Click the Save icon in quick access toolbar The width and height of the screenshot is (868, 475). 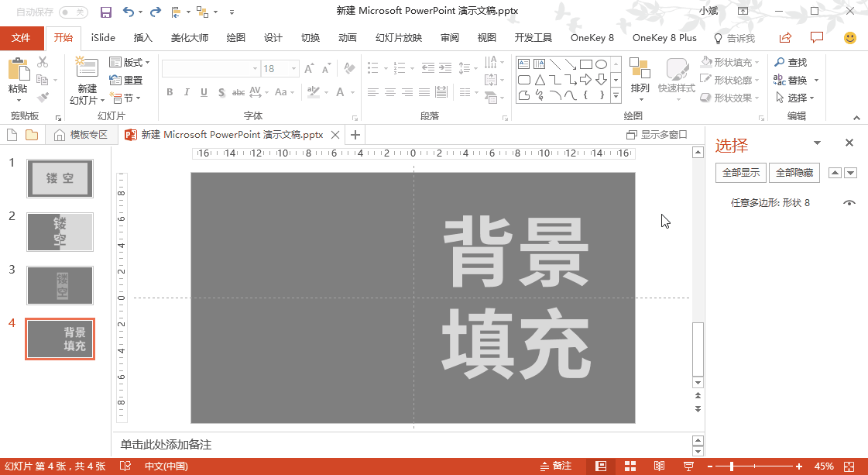(106, 12)
